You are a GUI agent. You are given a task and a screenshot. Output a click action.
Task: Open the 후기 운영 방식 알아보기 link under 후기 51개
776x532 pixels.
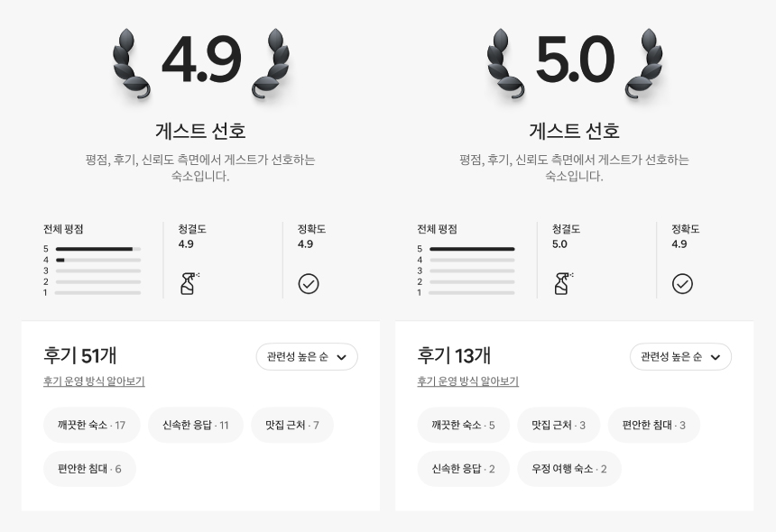point(94,381)
